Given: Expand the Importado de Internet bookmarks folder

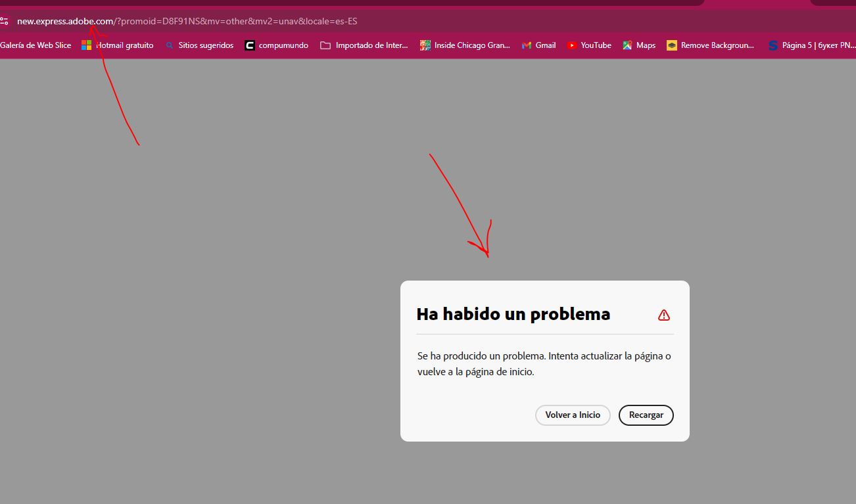Looking at the screenshot, I should [364, 45].
